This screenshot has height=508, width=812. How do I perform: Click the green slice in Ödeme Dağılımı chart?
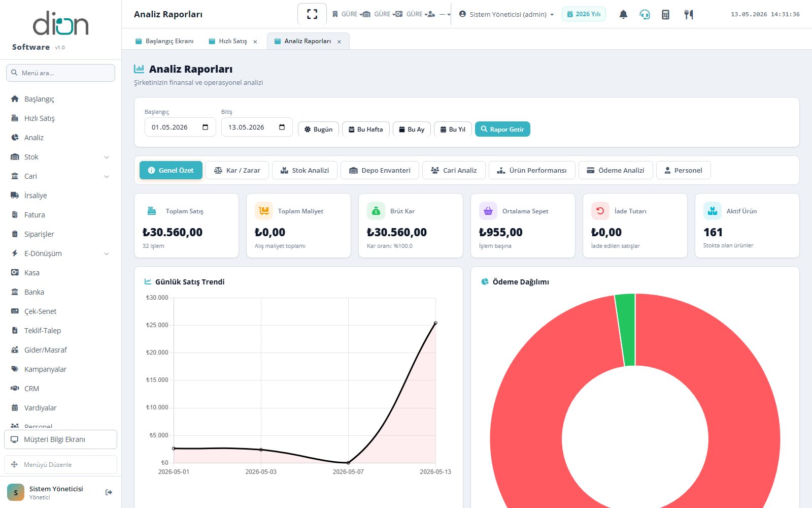tap(626, 329)
